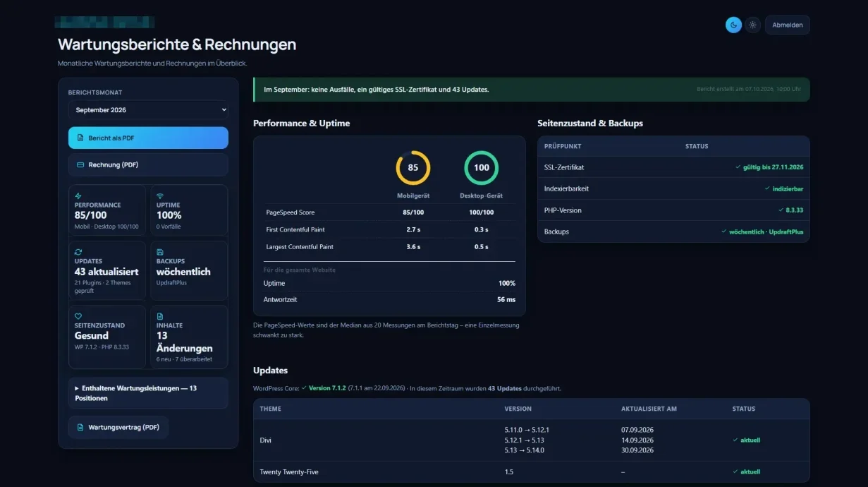Click the VERSION column header
Screen dimensions: 868x487
(518, 409)
